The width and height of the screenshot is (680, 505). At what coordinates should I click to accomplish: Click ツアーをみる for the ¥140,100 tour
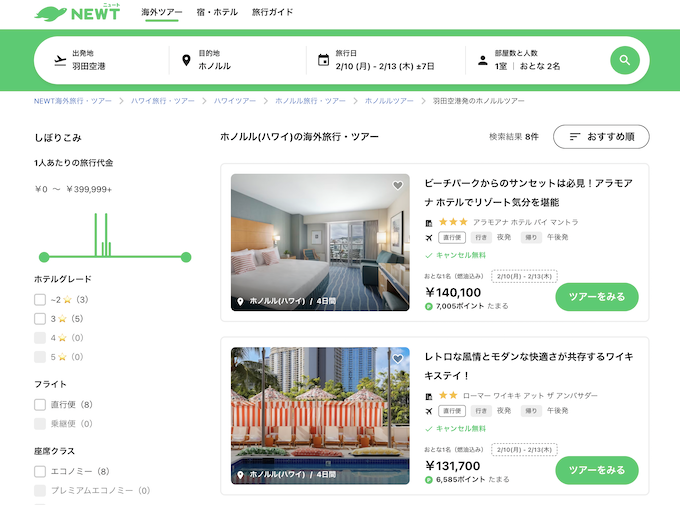596,297
